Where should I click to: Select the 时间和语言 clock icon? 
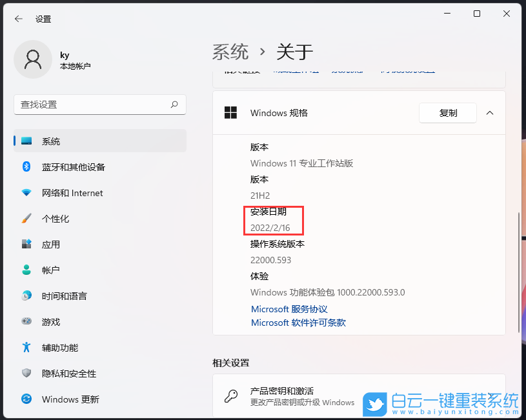point(26,295)
